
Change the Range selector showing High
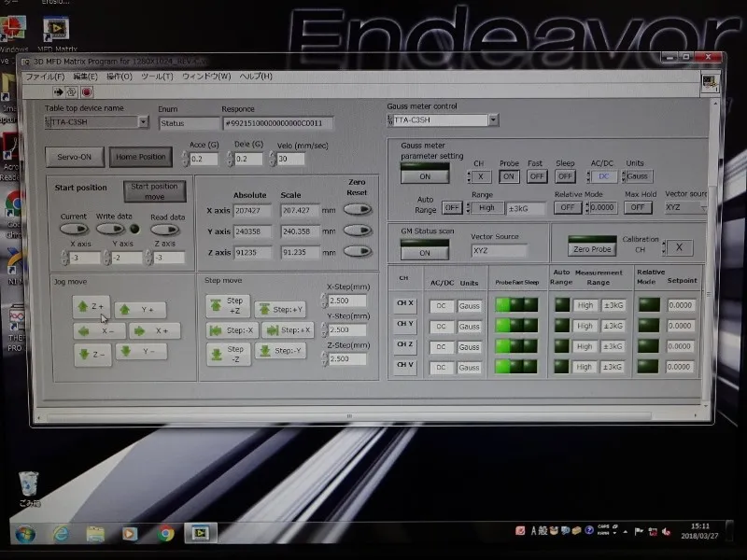coord(485,208)
